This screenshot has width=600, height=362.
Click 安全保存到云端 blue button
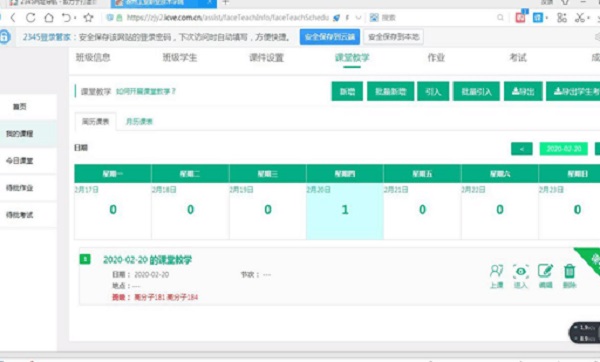330,37
